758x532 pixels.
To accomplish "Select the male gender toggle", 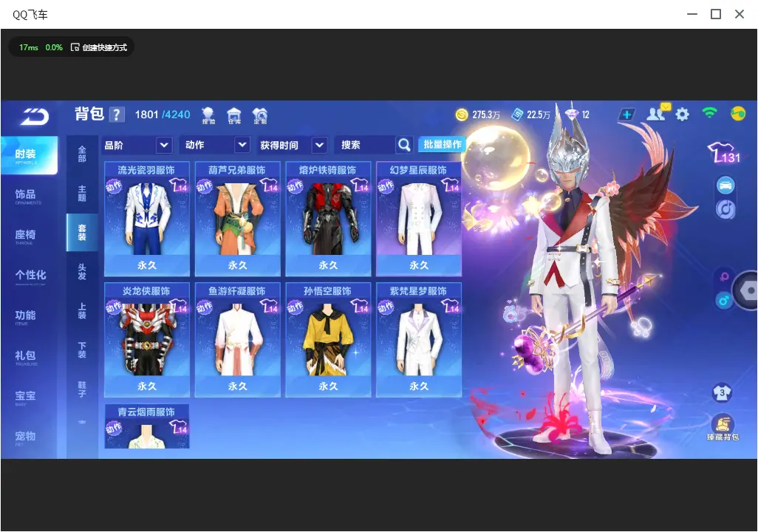I will (724, 301).
